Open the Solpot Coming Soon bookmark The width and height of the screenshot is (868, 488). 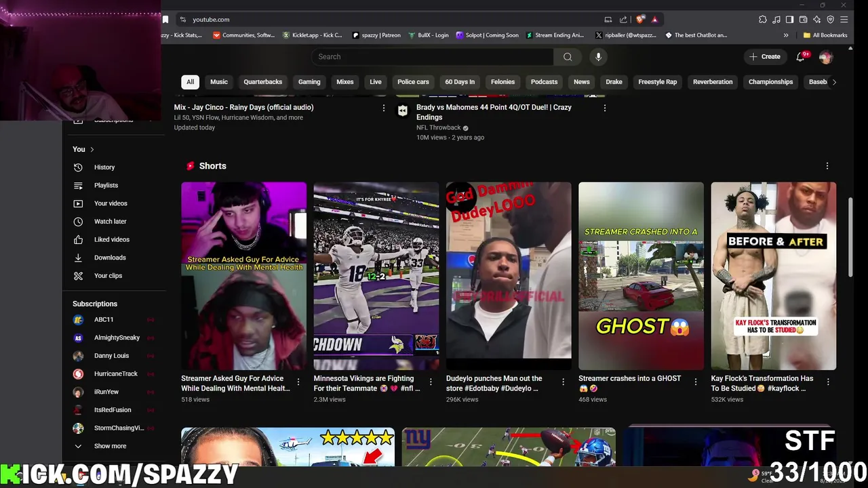click(488, 35)
